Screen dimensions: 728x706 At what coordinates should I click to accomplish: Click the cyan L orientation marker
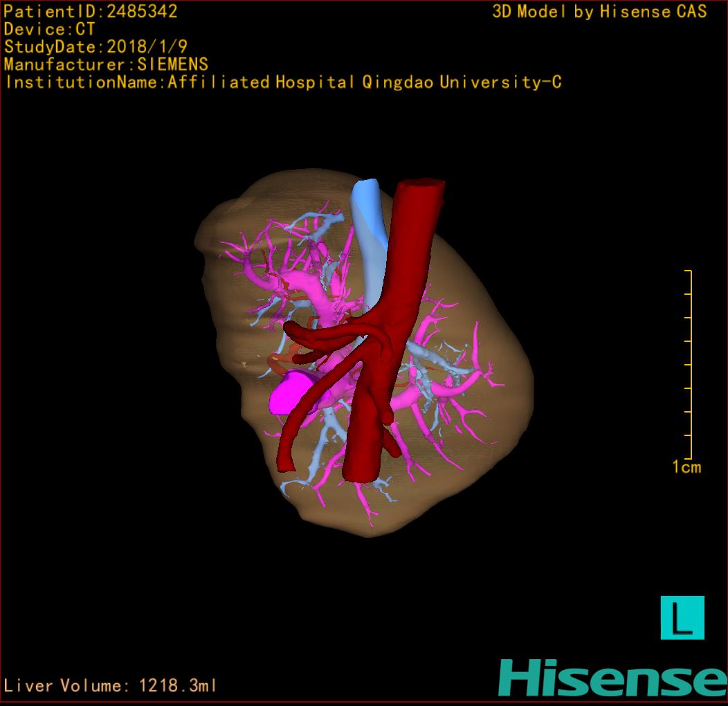(682, 617)
